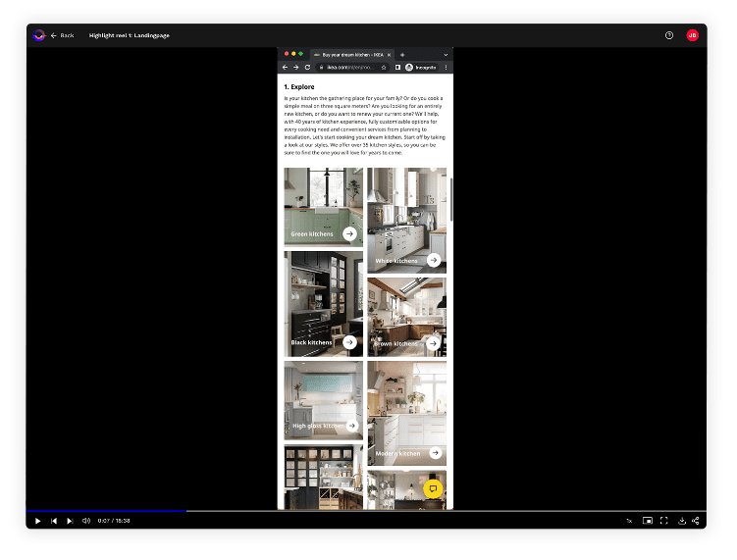Share the highlight reel
Screen dimensions: 737x560
point(696,521)
